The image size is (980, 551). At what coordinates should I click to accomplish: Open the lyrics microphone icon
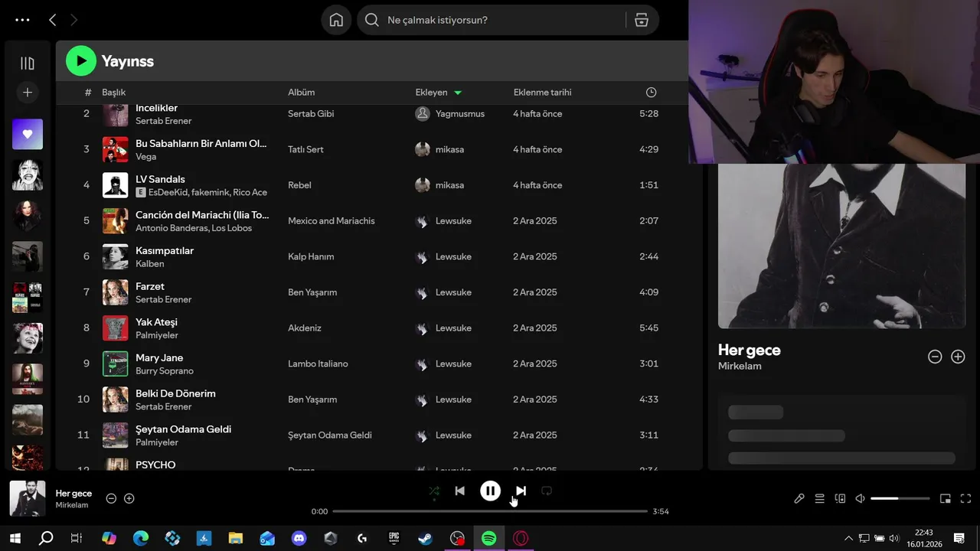pyautogui.click(x=799, y=498)
